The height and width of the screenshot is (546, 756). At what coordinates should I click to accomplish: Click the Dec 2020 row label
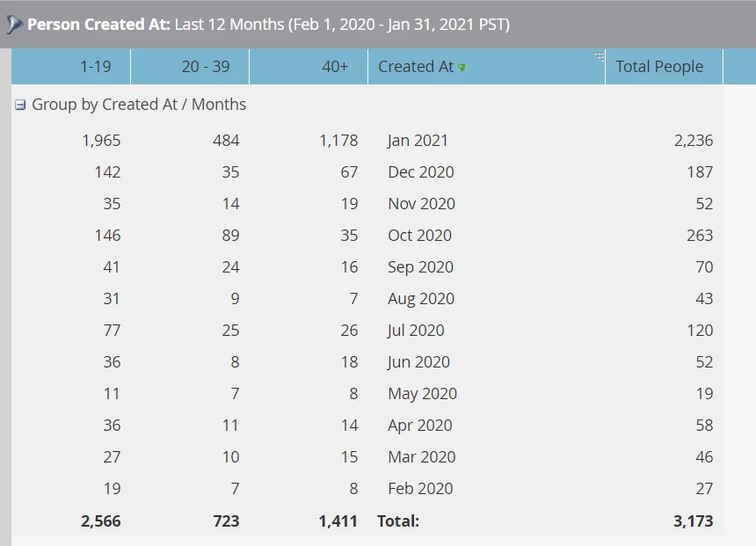pyautogui.click(x=421, y=172)
